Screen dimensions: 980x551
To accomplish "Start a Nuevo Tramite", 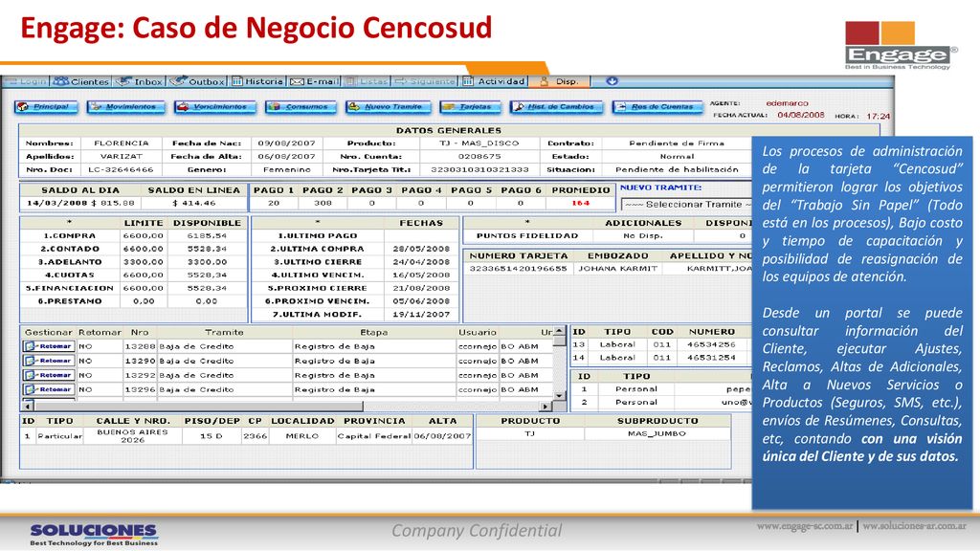I will pyautogui.click(x=389, y=107).
